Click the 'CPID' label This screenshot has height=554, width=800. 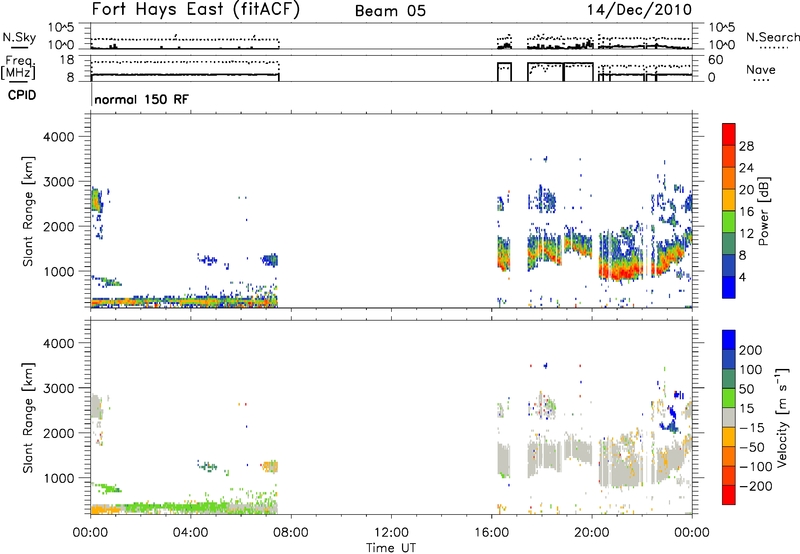click(x=22, y=95)
